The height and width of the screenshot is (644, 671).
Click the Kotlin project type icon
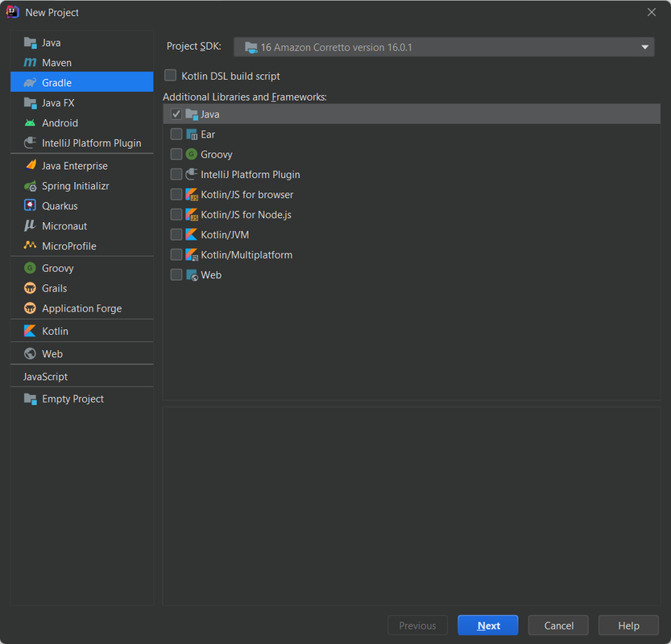(x=28, y=330)
